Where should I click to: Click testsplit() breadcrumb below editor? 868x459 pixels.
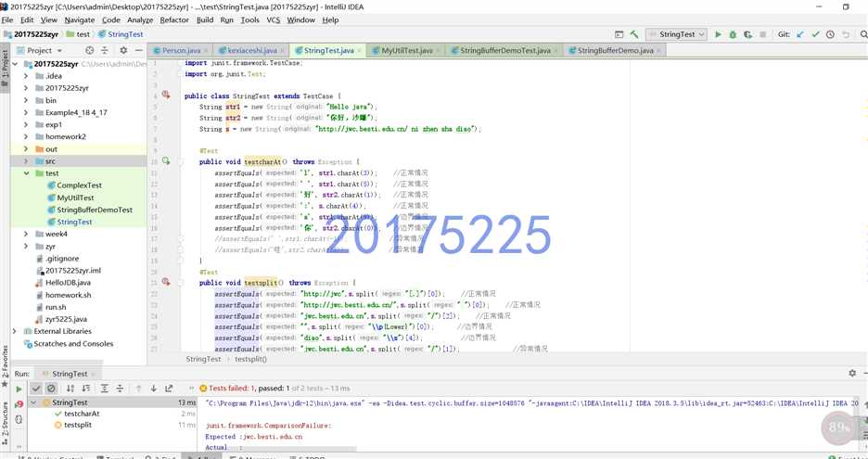(250, 359)
